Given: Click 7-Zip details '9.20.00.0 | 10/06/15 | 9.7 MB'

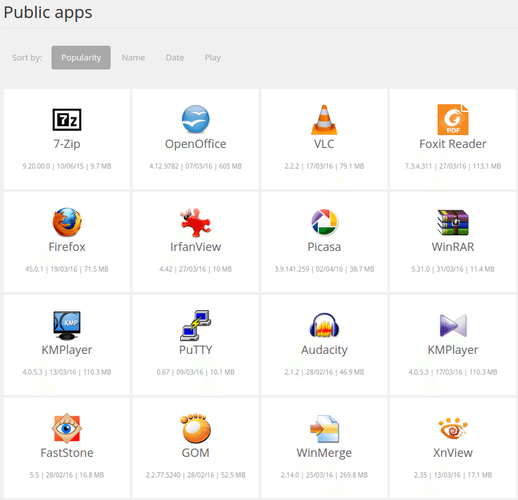Looking at the screenshot, I should click(x=67, y=166).
